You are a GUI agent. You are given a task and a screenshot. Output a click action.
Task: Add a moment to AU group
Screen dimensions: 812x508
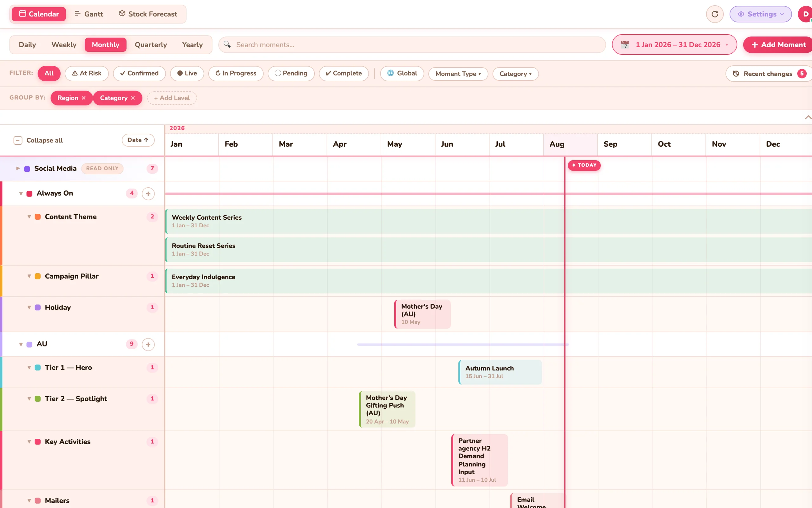148,344
